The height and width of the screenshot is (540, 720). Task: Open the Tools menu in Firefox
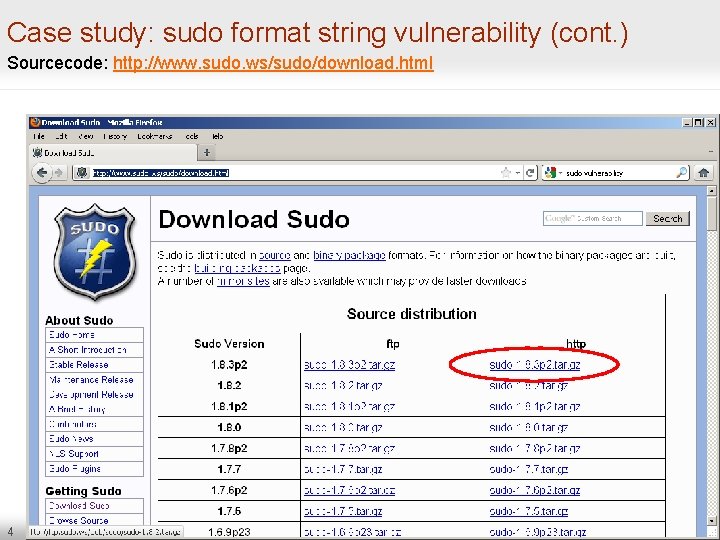192,136
